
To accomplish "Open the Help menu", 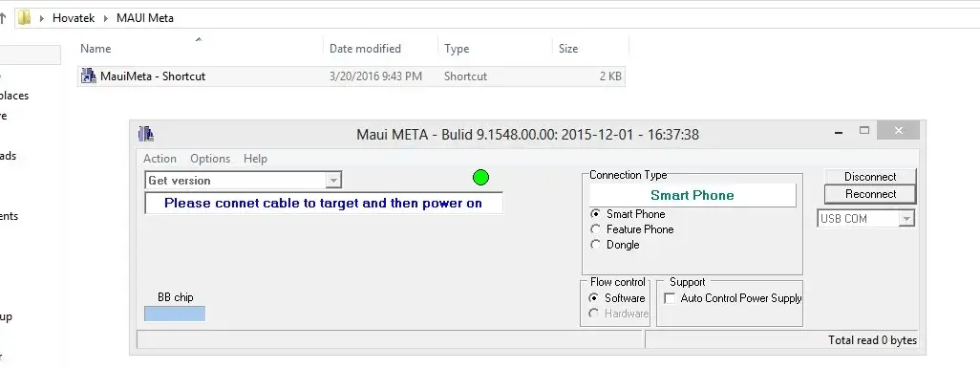I will click(x=255, y=159).
